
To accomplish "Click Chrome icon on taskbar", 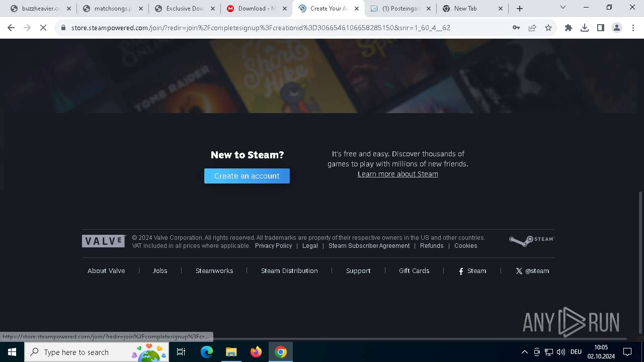I will [281, 352].
